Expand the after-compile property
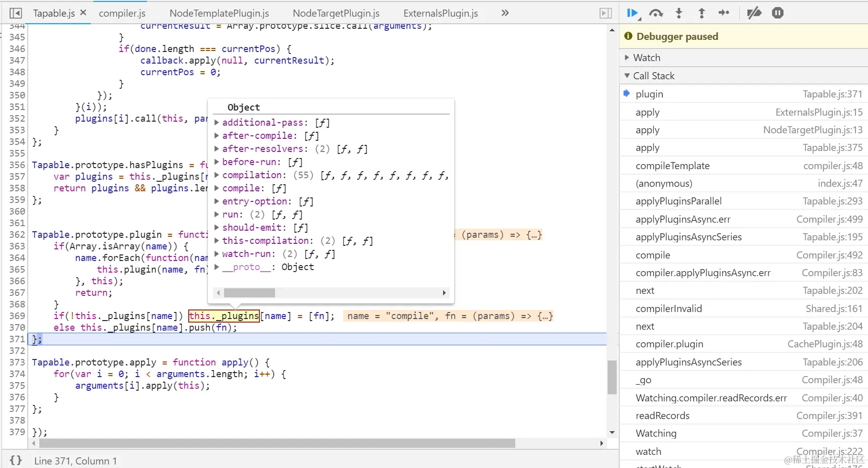The height and width of the screenshot is (468, 868). [x=216, y=136]
